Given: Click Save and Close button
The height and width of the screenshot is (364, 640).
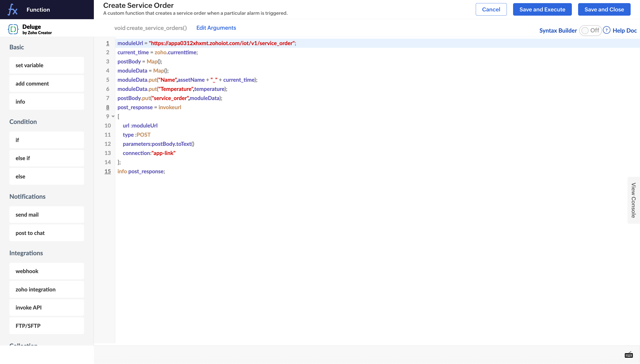Looking at the screenshot, I should pos(604,10).
